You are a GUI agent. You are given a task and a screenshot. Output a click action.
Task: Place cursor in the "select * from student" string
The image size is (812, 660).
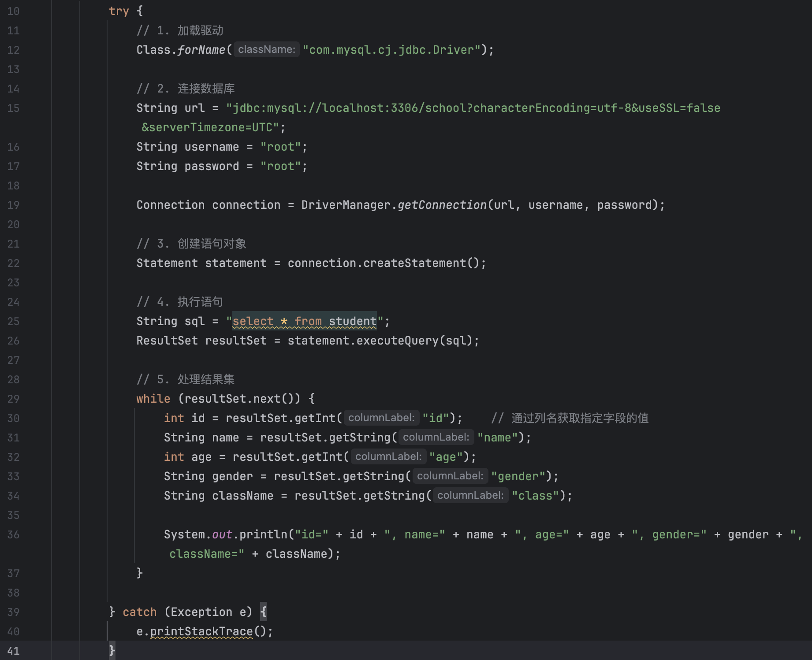click(304, 321)
